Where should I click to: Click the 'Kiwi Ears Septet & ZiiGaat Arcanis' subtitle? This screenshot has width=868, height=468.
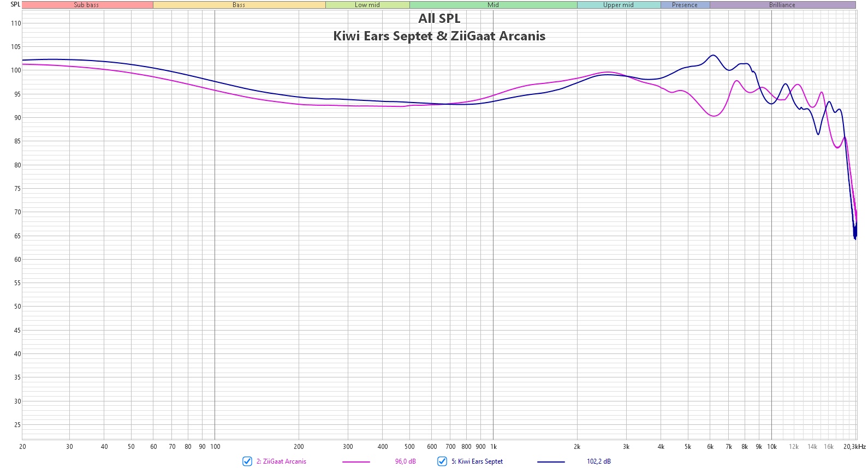[439, 36]
